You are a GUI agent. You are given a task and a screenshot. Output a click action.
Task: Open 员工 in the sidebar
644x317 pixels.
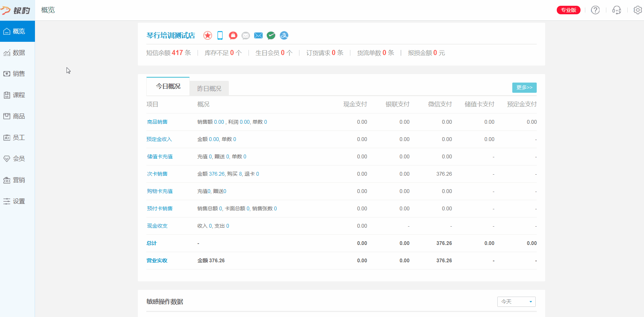(x=17, y=138)
